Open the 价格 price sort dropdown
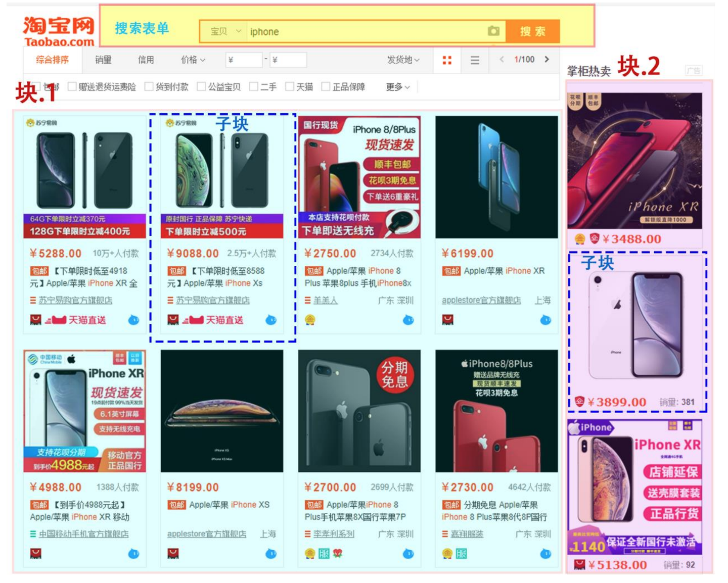 pyautogui.click(x=192, y=60)
